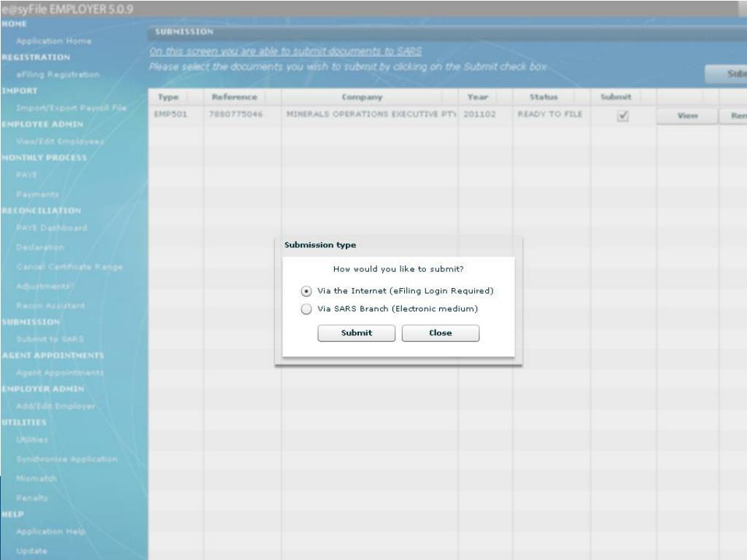747x560 pixels.
Task: Click Close button in Submission type dialog
Action: 440,332
